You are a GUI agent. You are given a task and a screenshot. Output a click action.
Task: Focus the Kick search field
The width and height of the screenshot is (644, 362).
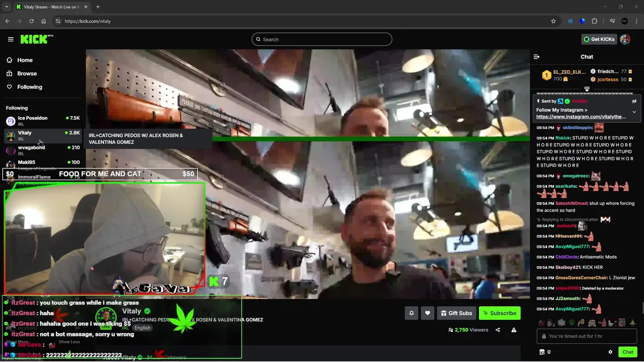(x=322, y=39)
